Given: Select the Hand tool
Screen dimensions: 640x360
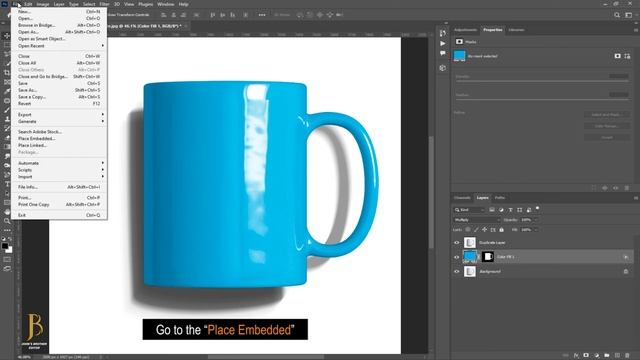Looking at the screenshot, I should [x=7, y=212].
